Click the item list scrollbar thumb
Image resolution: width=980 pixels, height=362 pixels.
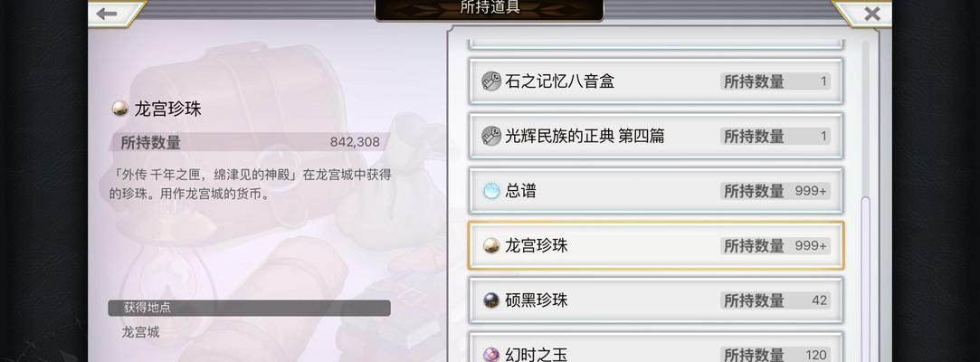click(x=866, y=280)
